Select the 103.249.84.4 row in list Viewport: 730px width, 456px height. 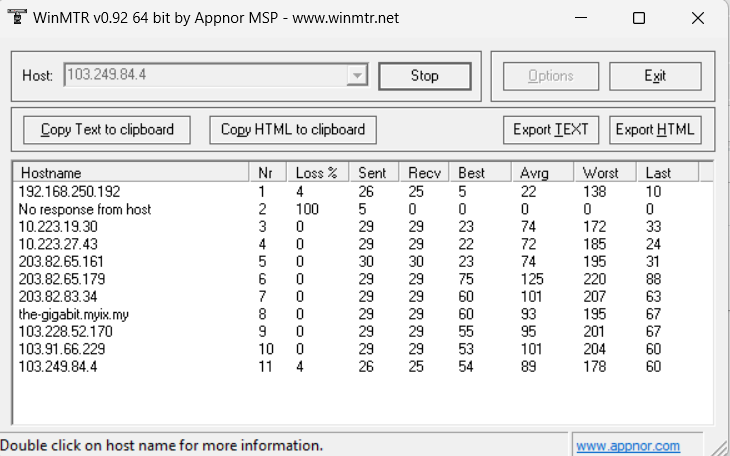click(x=58, y=367)
